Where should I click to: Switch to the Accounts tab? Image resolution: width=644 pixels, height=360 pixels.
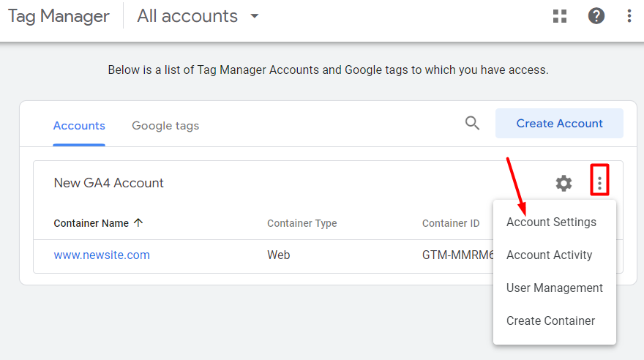click(x=79, y=126)
